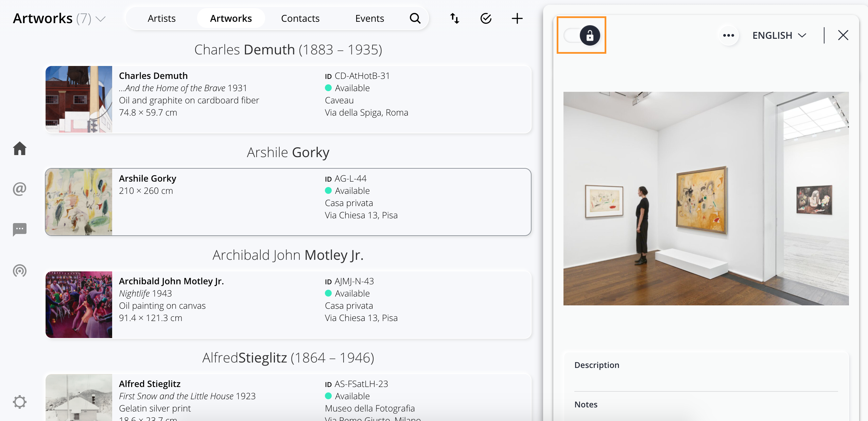Select the Artworks tab
868x421 pixels.
point(231,18)
